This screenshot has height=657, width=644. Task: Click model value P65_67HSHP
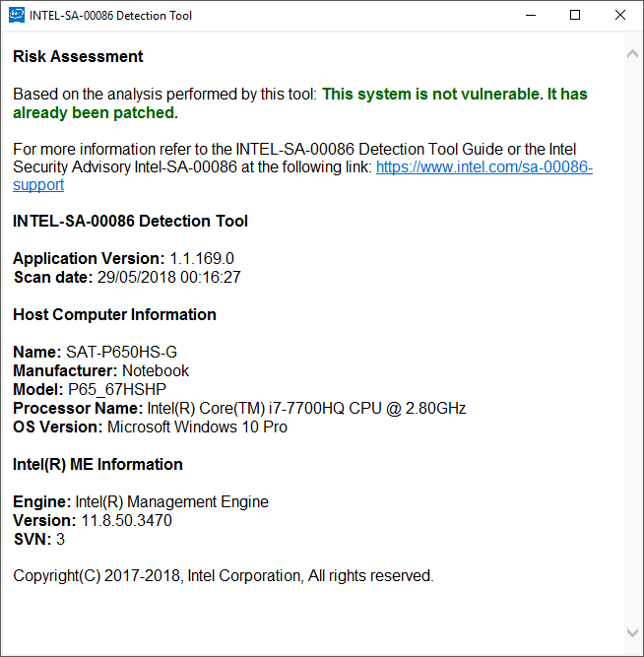coord(117,390)
